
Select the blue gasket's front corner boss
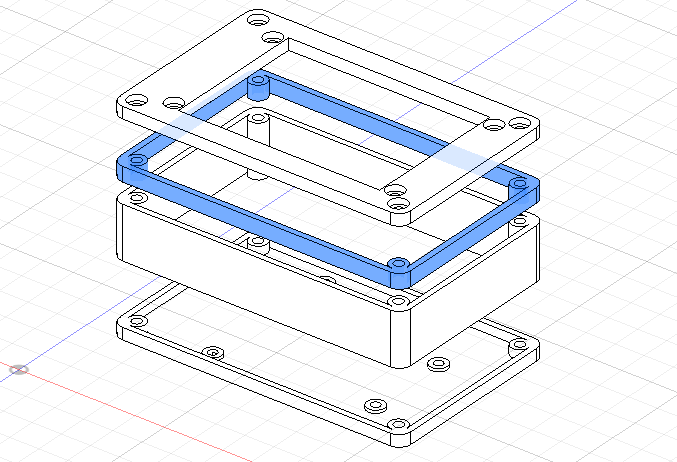(399, 264)
